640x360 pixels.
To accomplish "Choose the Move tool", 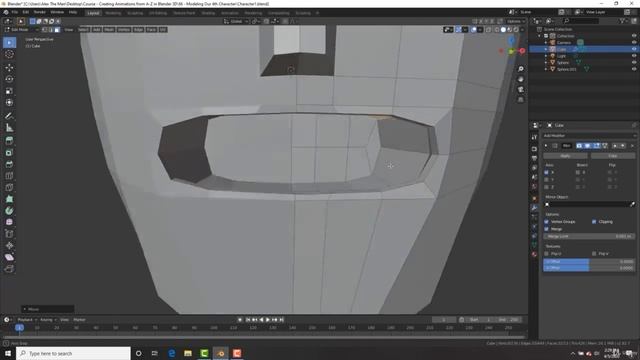I will click(x=9, y=67).
